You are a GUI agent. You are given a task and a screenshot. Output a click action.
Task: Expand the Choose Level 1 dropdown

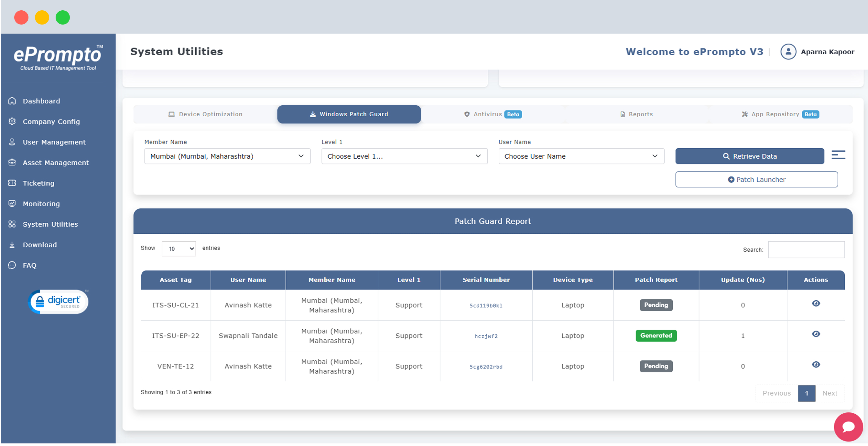pyautogui.click(x=404, y=156)
